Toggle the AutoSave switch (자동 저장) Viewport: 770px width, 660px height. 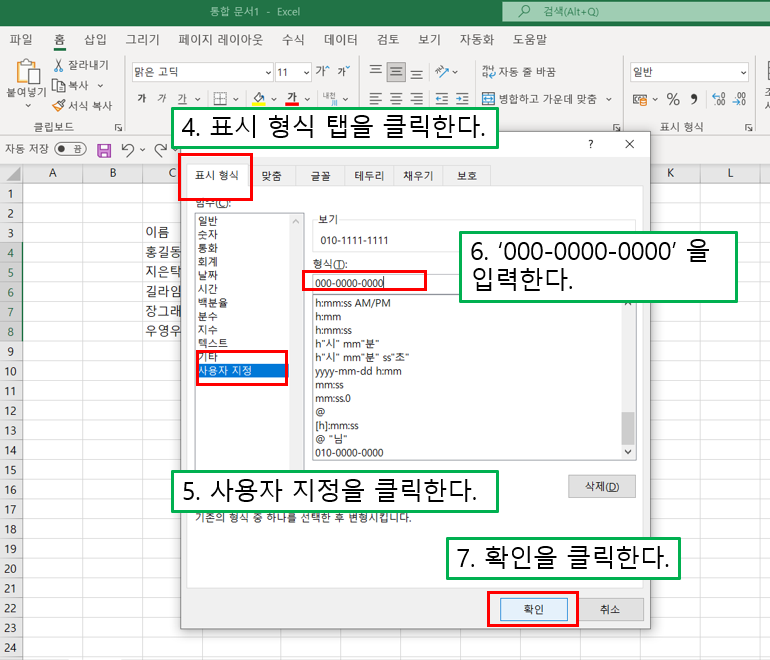(x=70, y=149)
